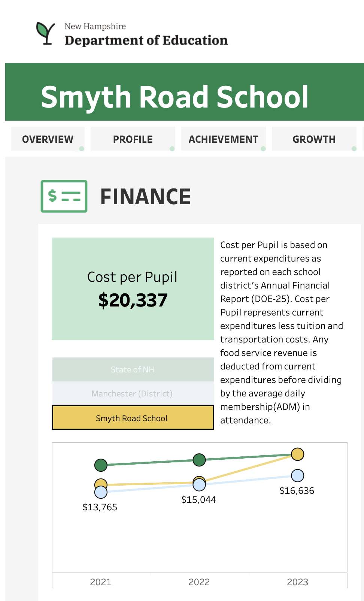This screenshot has height=601, width=364.
Task: Toggle the Manchester (District) legend filter
Action: click(x=133, y=394)
